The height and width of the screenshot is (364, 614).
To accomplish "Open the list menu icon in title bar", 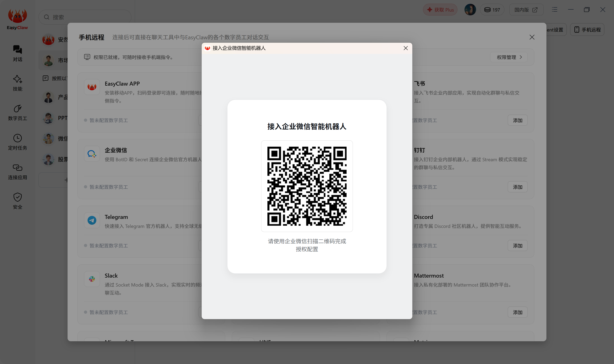I will point(555,10).
